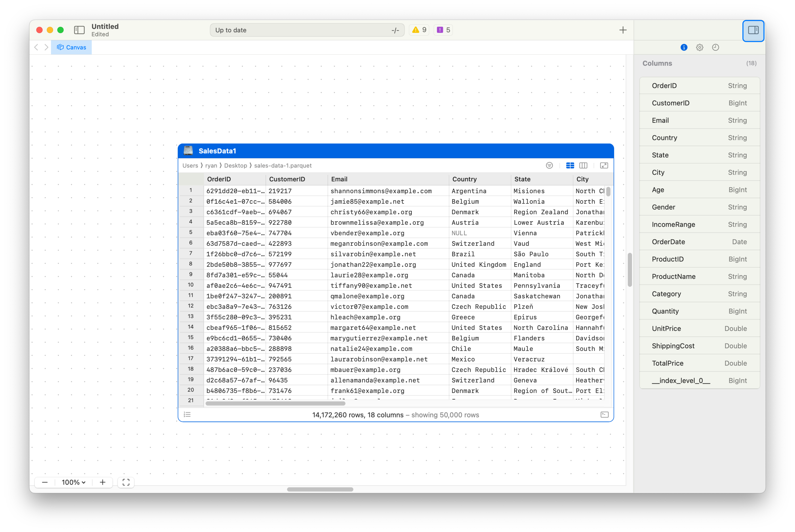Screen dimensions: 795x532
Task: Click the table horizontal scrollbar
Action: pos(275,403)
